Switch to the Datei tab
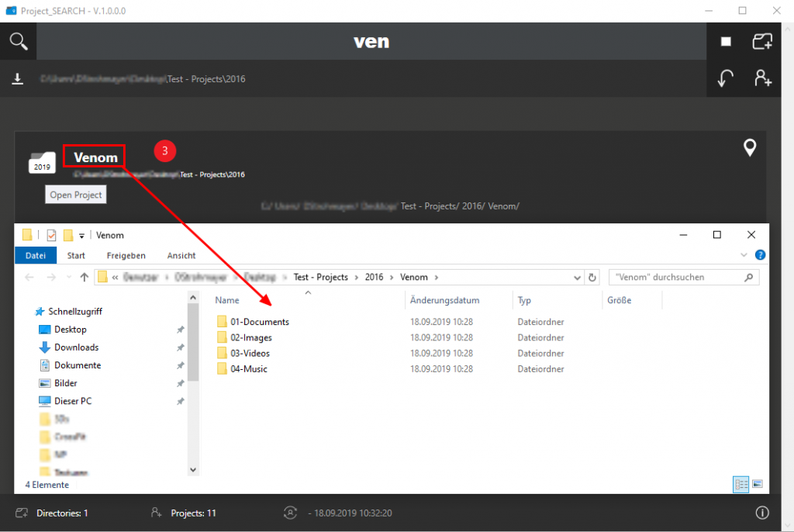Viewport: 794px width, 532px height. (36, 255)
